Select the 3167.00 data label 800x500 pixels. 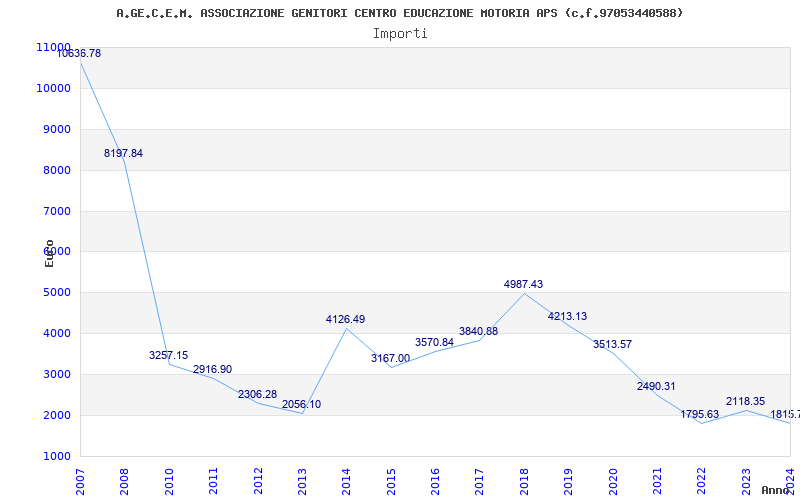(x=390, y=358)
